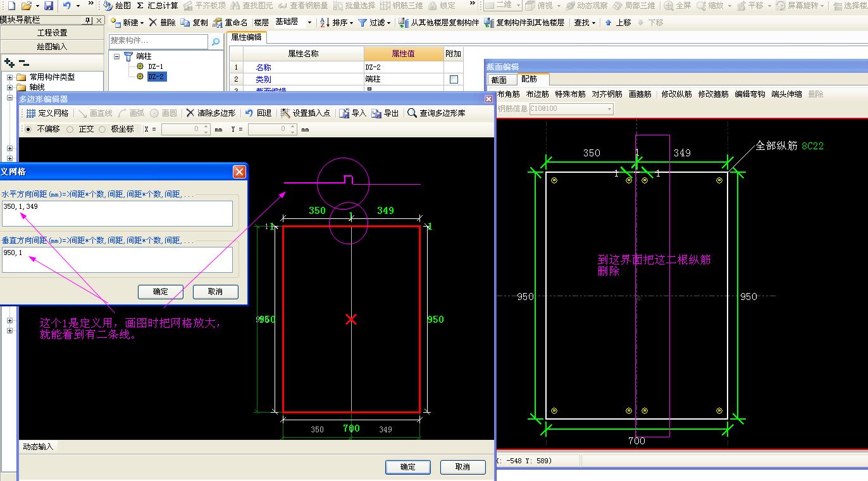Select the 正交 radio button

(70, 129)
